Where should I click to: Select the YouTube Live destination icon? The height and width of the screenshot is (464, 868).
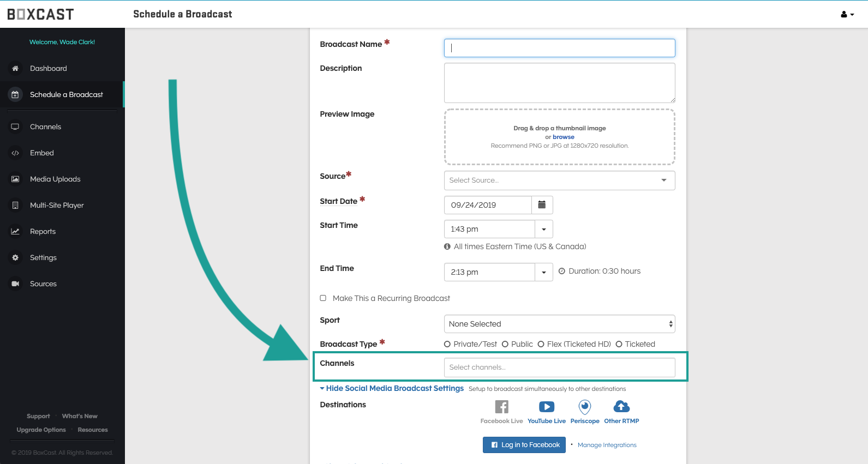coord(546,407)
